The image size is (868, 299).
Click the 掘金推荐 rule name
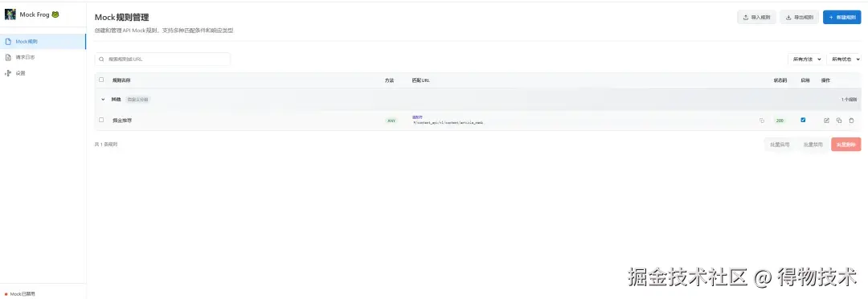pos(122,120)
